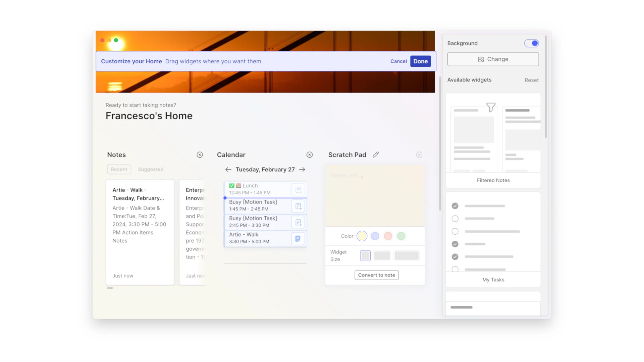Pick the blue Scratch Pad color

point(375,236)
